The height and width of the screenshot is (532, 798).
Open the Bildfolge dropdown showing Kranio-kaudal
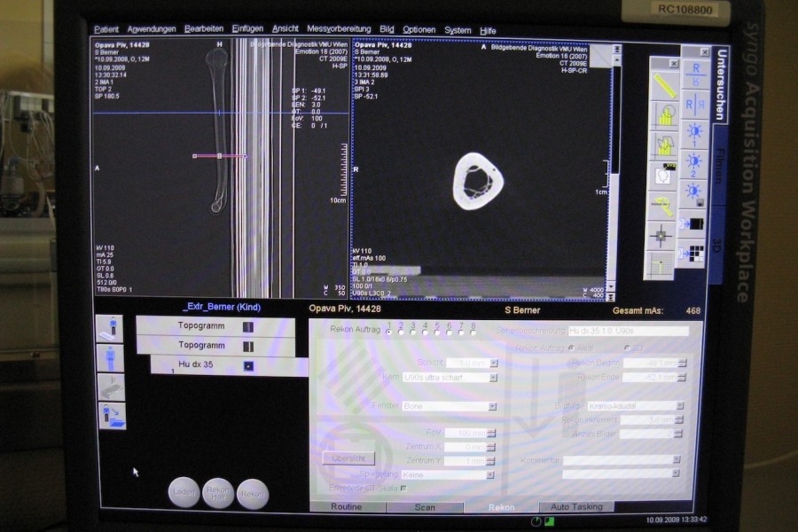tap(679, 406)
